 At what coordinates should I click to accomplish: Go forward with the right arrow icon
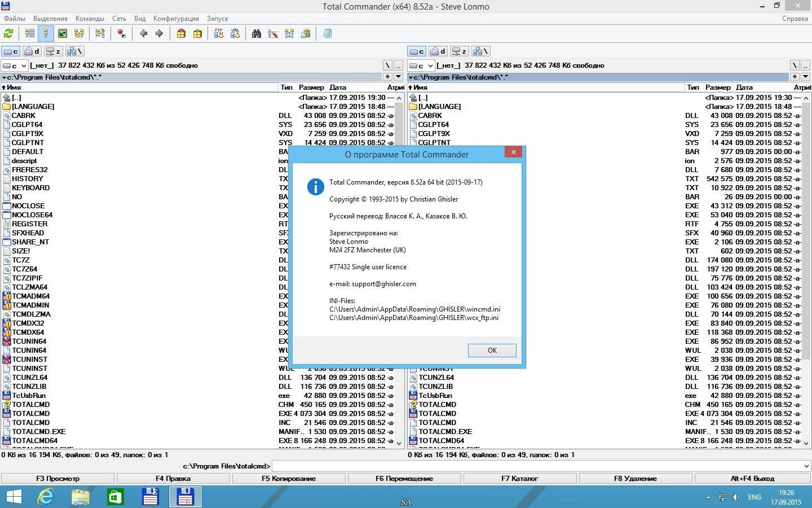coord(159,34)
